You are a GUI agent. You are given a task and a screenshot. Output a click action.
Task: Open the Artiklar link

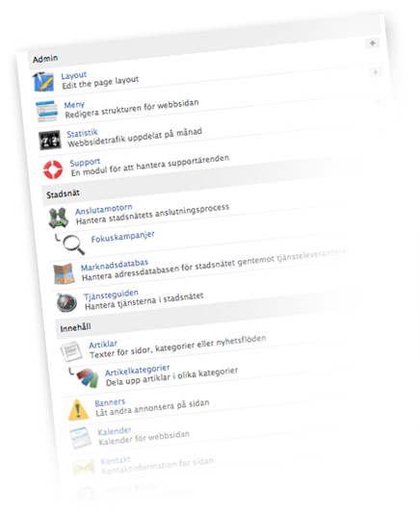pos(103,345)
